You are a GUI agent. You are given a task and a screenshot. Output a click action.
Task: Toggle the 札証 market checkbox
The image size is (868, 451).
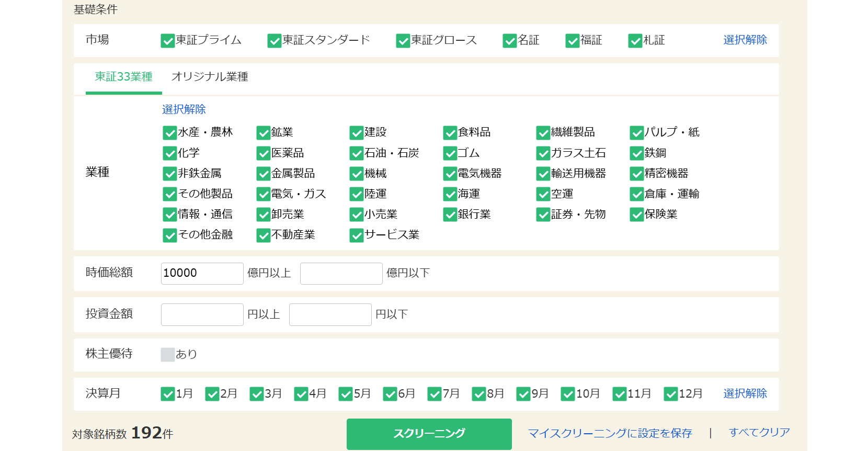[635, 41]
